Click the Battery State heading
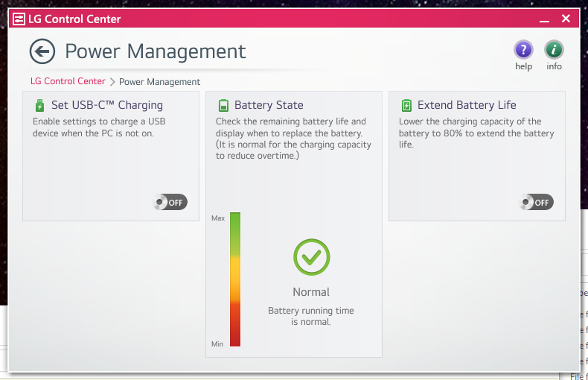 [269, 105]
